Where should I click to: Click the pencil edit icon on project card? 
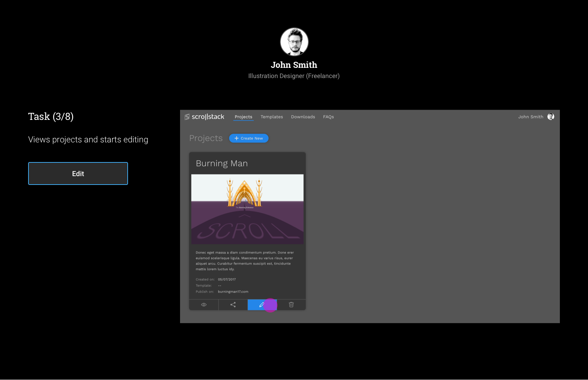pos(262,305)
